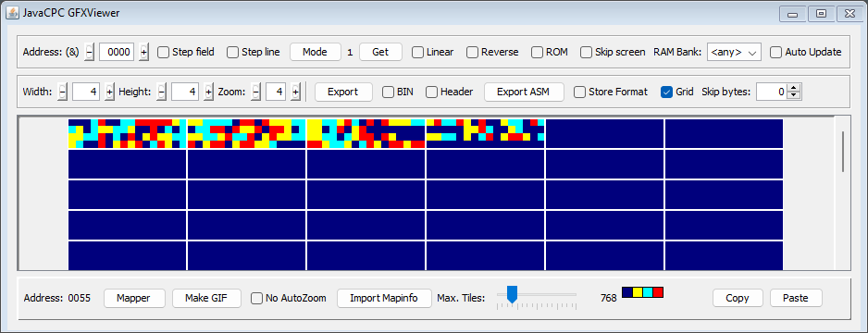Click the Mode button

coord(315,52)
